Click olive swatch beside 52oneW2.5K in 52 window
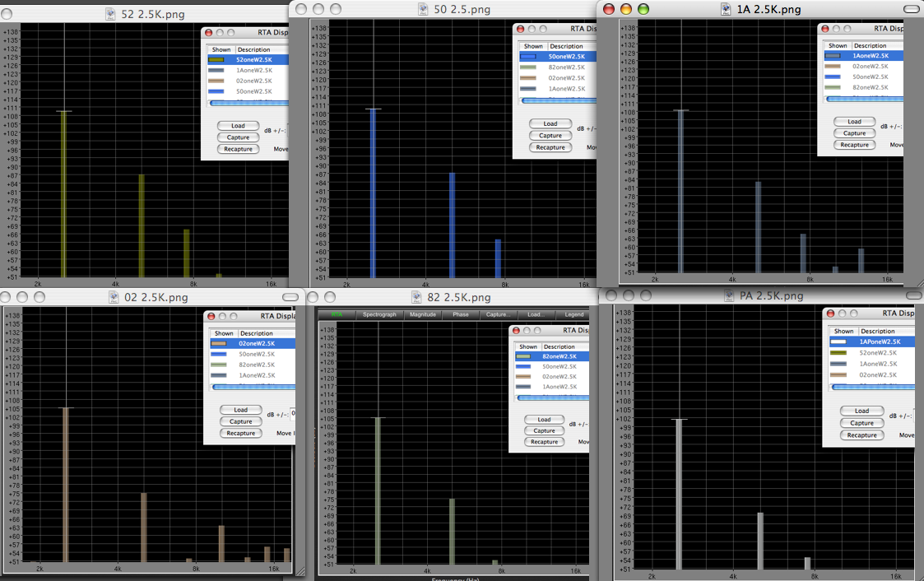Screen dimensions: 924x581 point(216,59)
